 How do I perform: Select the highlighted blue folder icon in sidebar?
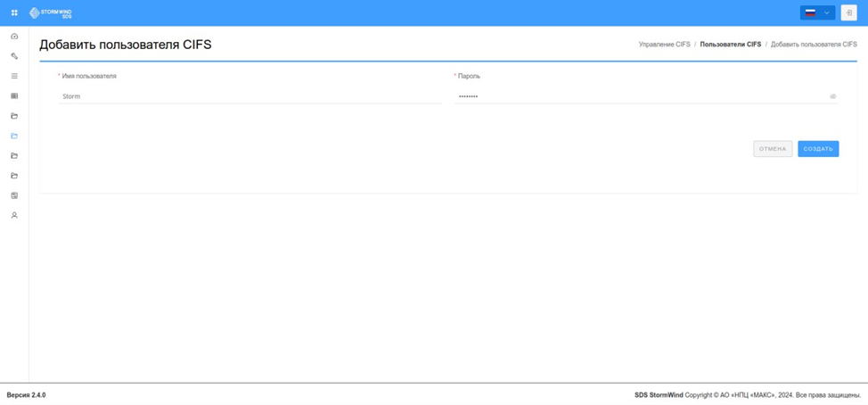click(x=14, y=136)
